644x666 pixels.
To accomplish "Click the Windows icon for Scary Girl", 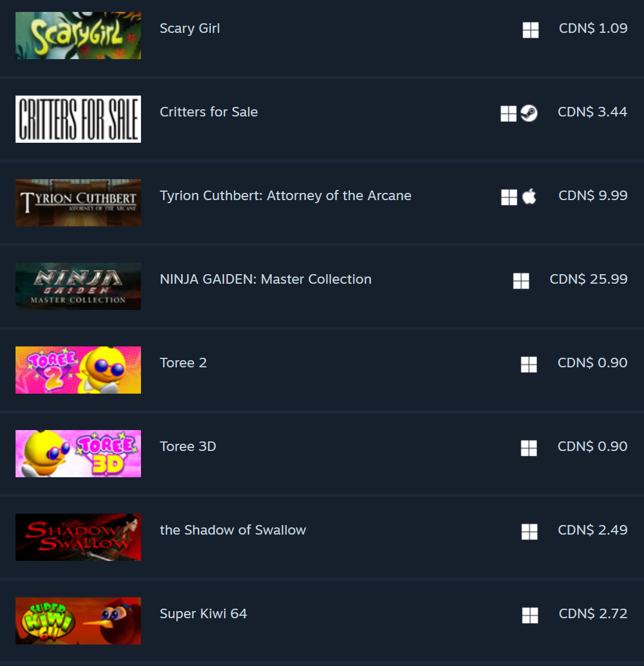I will 530,30.
